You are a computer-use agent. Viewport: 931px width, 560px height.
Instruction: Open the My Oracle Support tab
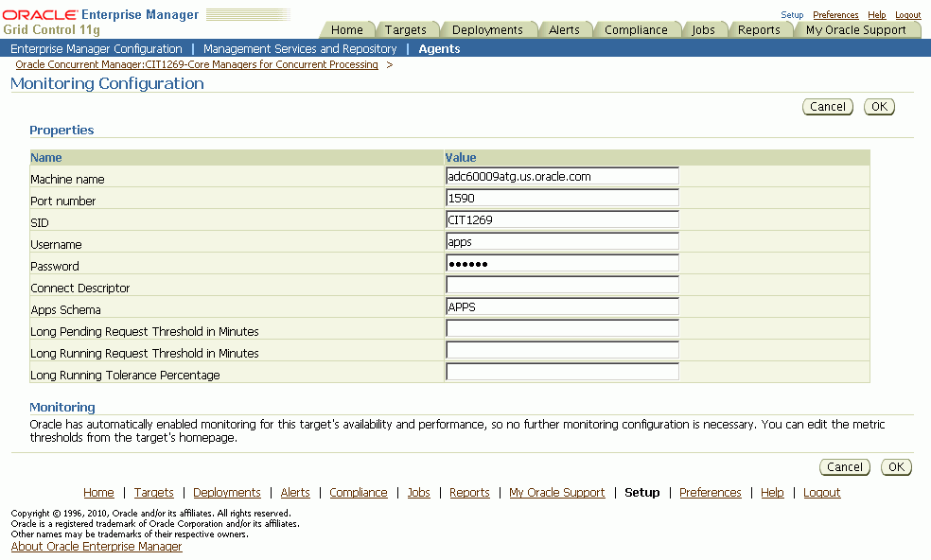pos(855,29)
